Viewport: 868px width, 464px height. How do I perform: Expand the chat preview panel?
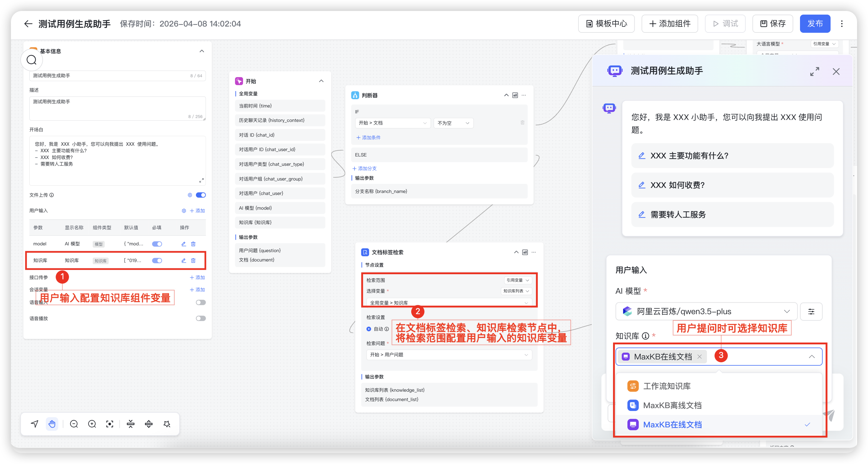click(x=814, y=71)
